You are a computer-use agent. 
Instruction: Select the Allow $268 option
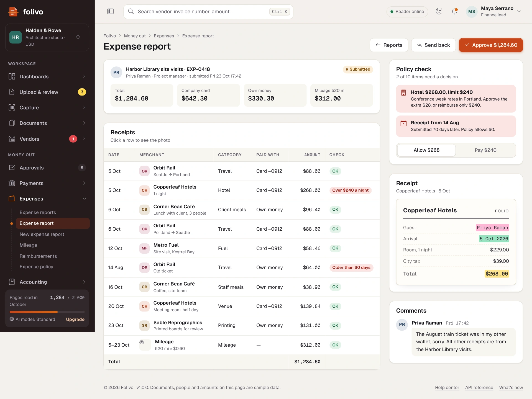click(426, 150)
